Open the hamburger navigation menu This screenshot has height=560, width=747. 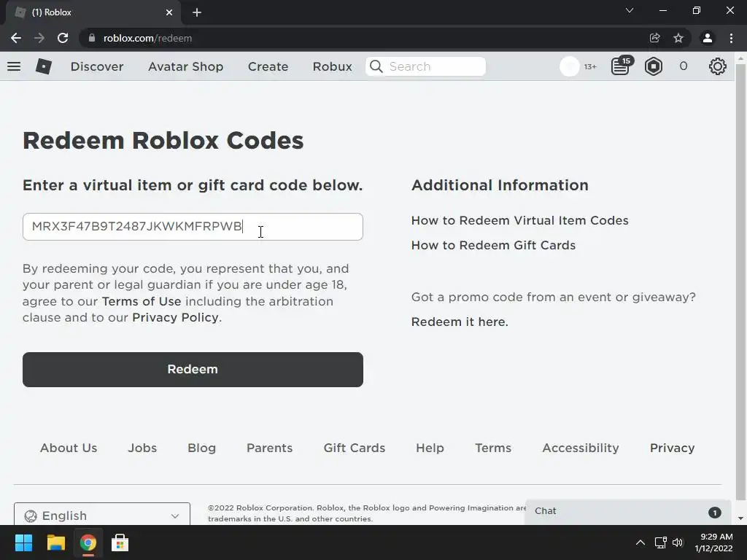tap(14, 66)
